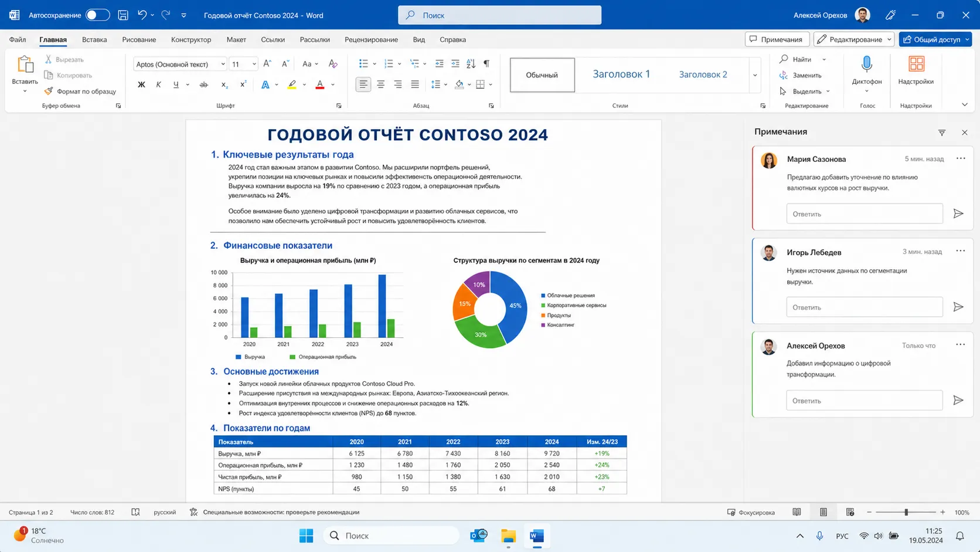Adjust the zoom slider in status bar
This screenshot has height=552, width=980.
click(x=906, y=512)
